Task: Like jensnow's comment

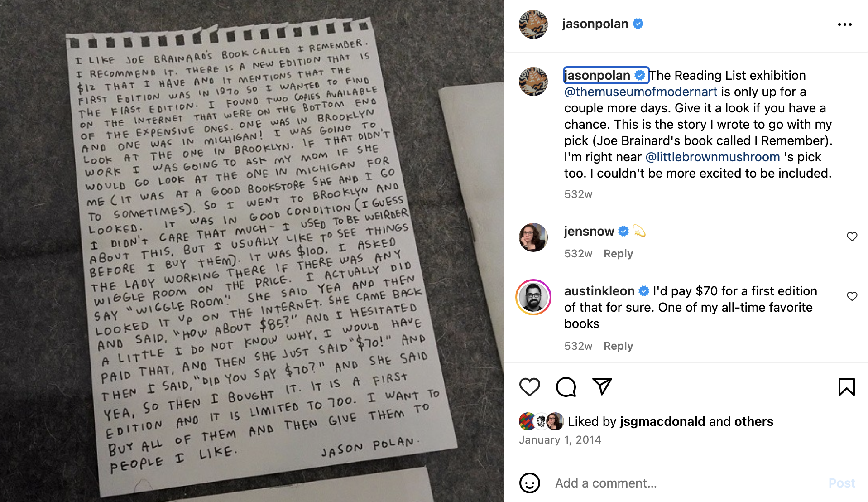Action: pyautogui.click(x=852, y=237)
